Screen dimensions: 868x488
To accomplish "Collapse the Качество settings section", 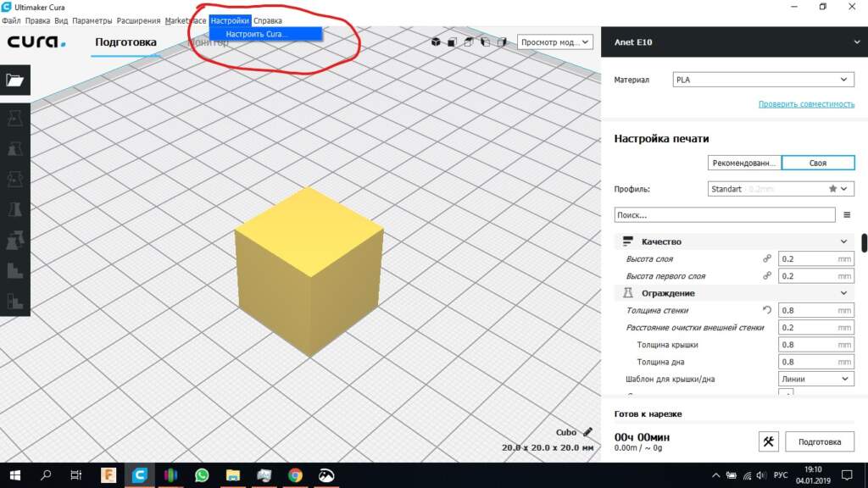I will [x=843, y=241].
